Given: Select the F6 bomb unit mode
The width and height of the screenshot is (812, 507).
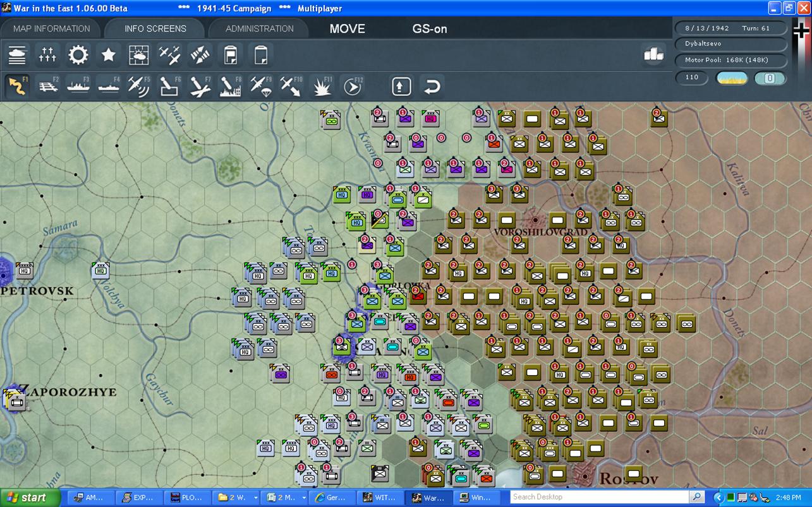Looking at the screenshot, I should 169,86.
